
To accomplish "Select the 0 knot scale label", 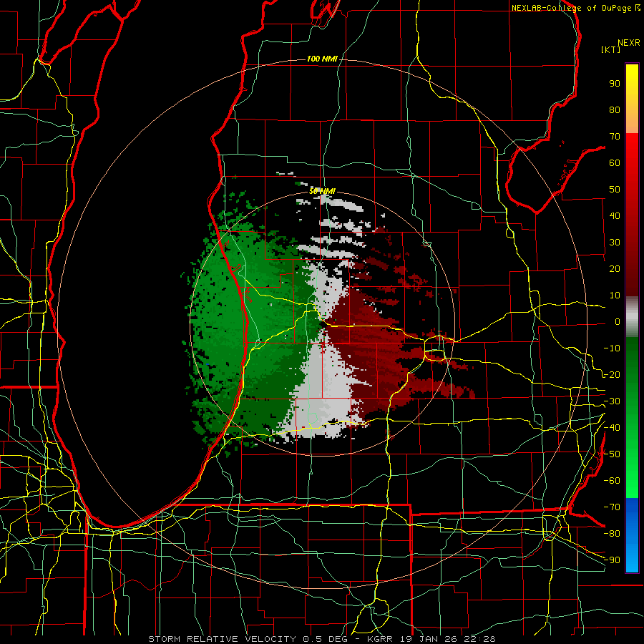I will (618, 322).
